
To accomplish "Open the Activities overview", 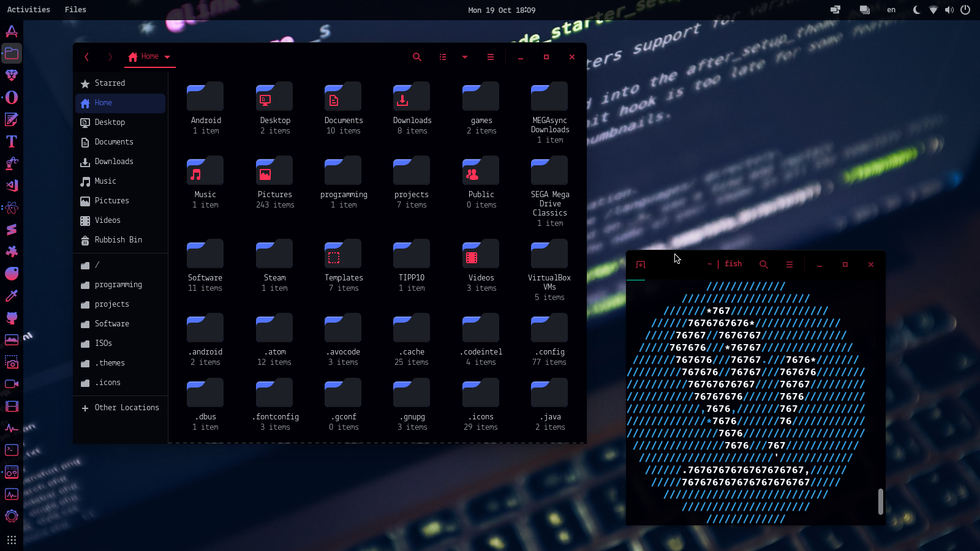I will pos(29,10).
